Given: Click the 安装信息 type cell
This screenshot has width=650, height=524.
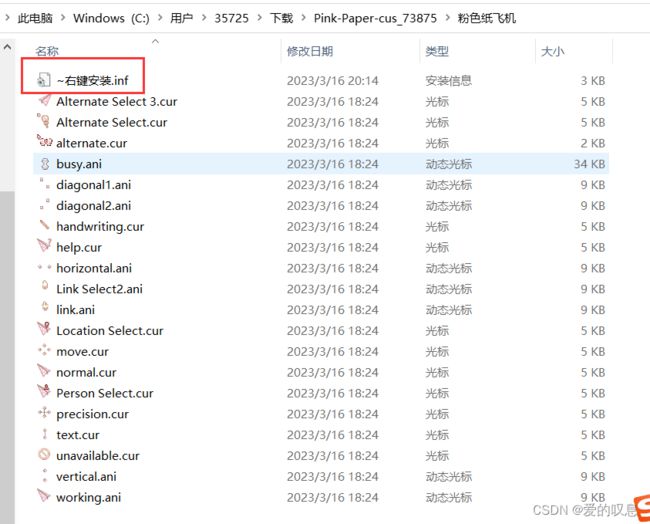Looking at the screenshot, I should click(x=449, y=80).
